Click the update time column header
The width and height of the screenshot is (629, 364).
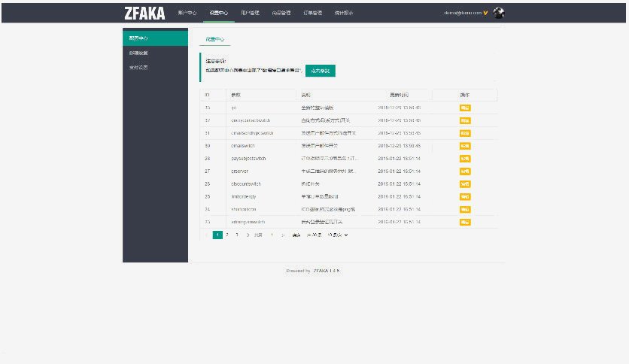click(x=399, y=95)
